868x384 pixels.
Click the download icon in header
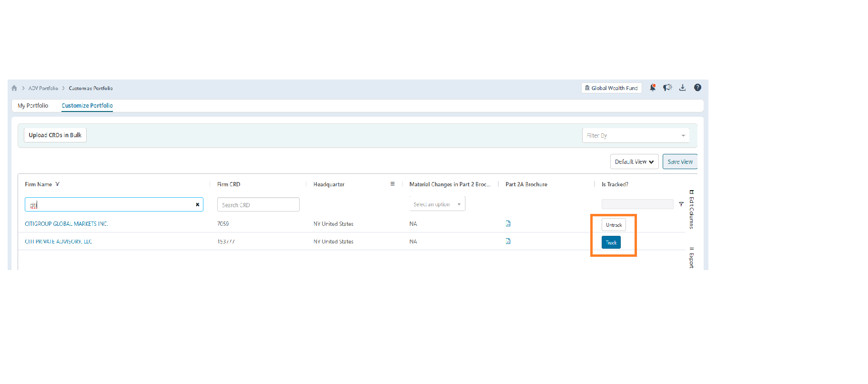(x=683, y=88)
